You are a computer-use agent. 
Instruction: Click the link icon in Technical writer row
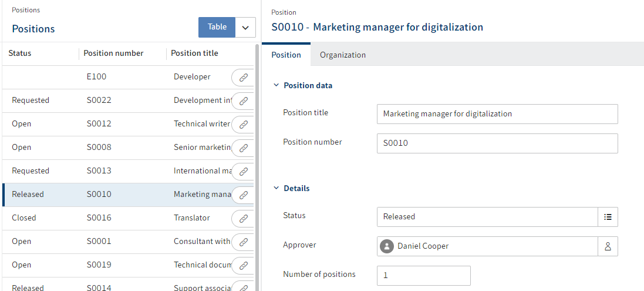point(243,124)
